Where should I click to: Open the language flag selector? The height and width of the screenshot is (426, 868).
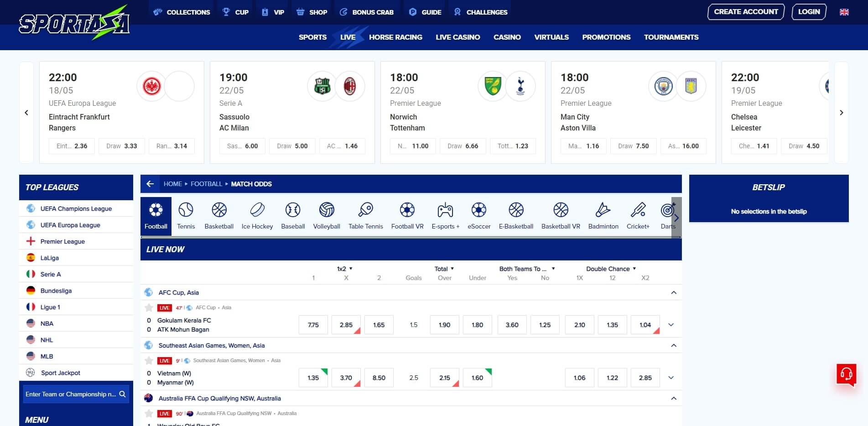[844, 12]
